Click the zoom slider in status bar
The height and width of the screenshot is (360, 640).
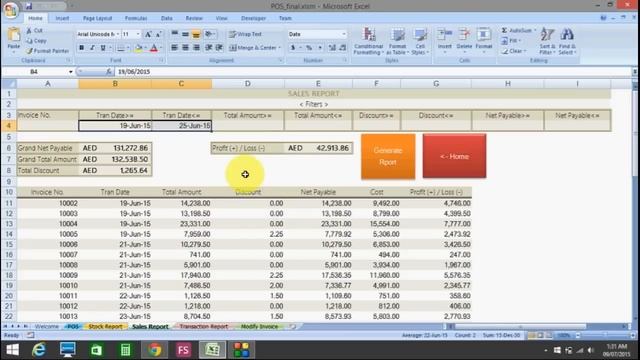pos(604,336)
